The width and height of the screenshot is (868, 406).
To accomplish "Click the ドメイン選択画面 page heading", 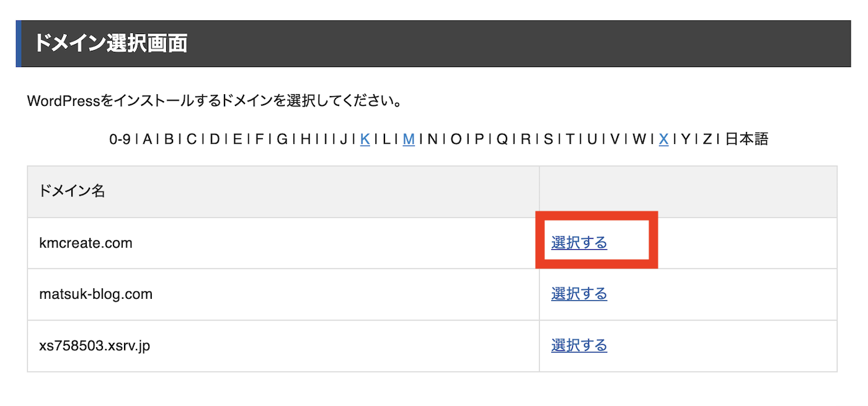I will (x=110, y=44).
